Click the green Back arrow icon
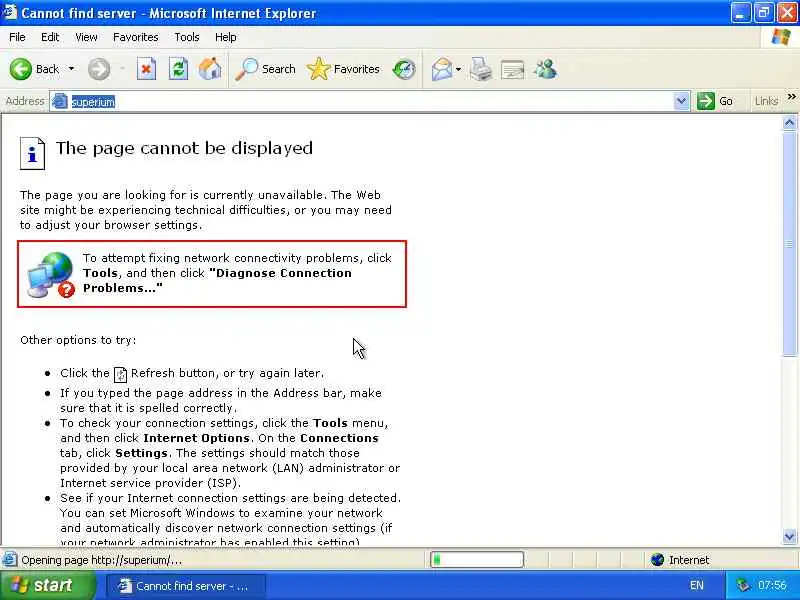Viewport: 800px width, 600px height. click(20, 69)
